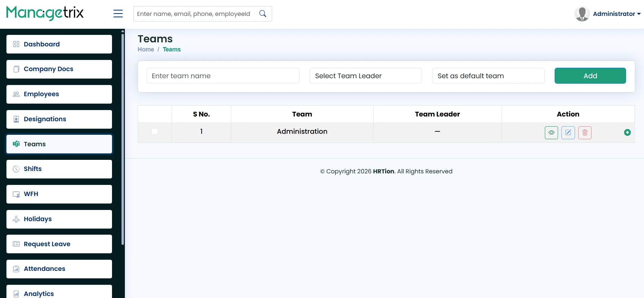Click the Holidays airplane icon

[x=16, y=219]
